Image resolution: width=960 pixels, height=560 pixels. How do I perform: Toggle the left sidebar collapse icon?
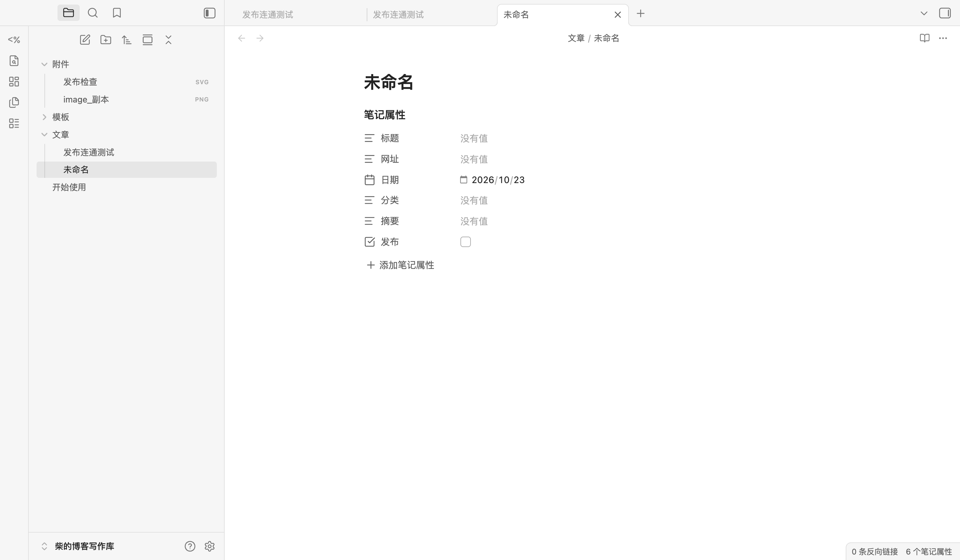click(210, 13)
